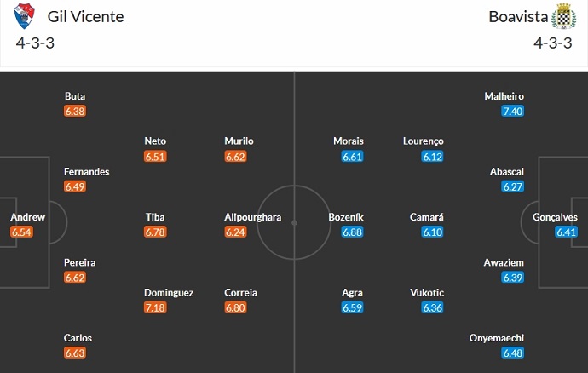Select player Dominguez
Image resolution: width=588 pixels, height=373 pixels.
click(x=169, y=292)
